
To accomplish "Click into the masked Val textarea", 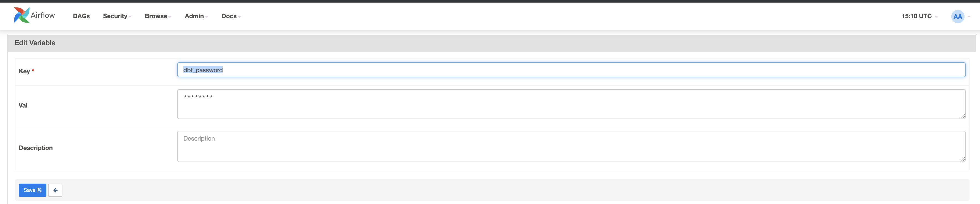I will 571,104.
